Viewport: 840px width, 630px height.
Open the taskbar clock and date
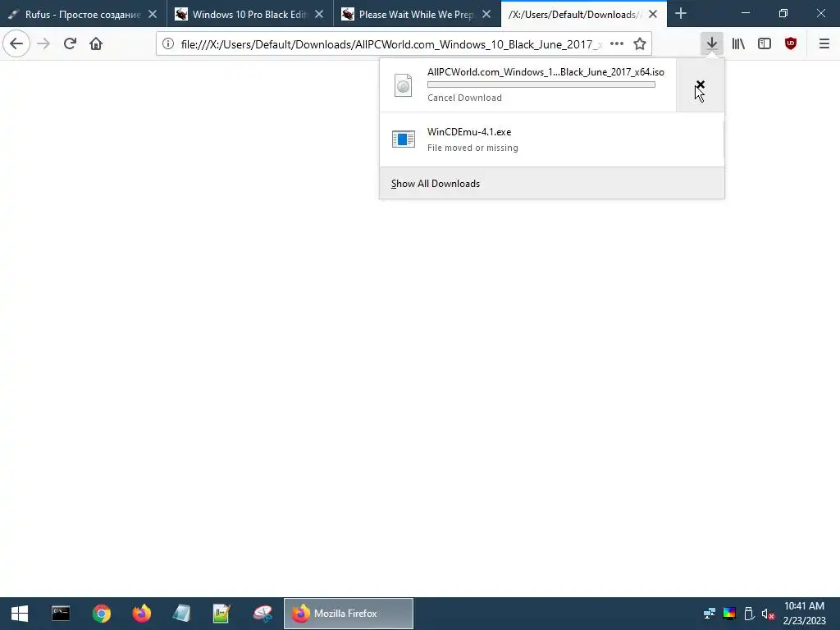[x=804, y=614]
